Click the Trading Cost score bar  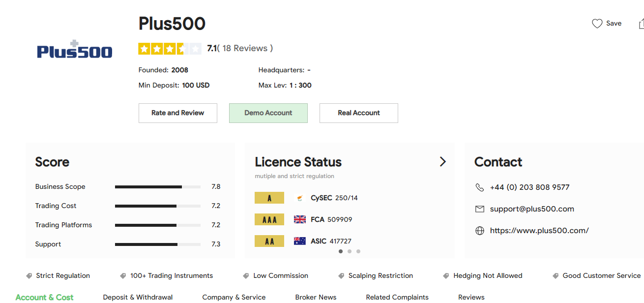158,206
